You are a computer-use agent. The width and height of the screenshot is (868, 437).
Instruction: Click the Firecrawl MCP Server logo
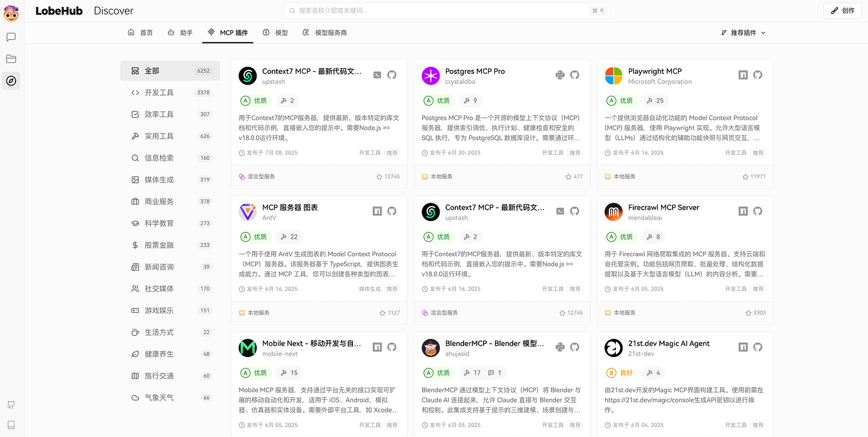pos(614,212)
